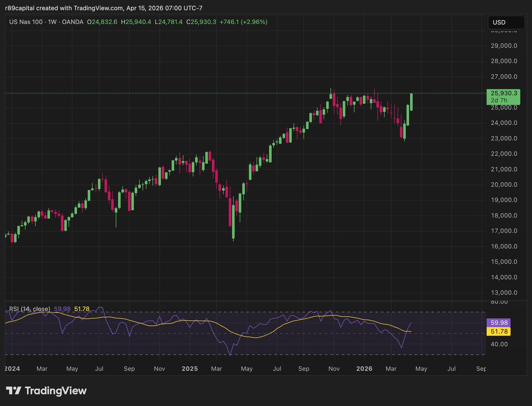Click the r89capital attribution header text
532x406 pixels.
pos(104,8)
